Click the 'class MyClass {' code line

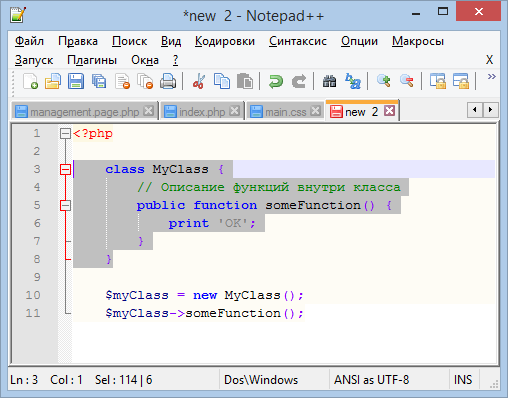[x=165, y=169]
